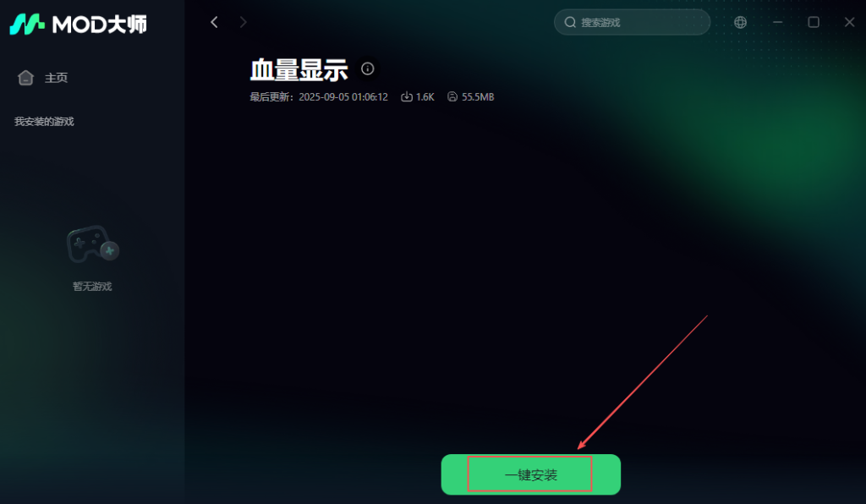
Task: Install the mod with 一键安装
Action: click(531, 474)
